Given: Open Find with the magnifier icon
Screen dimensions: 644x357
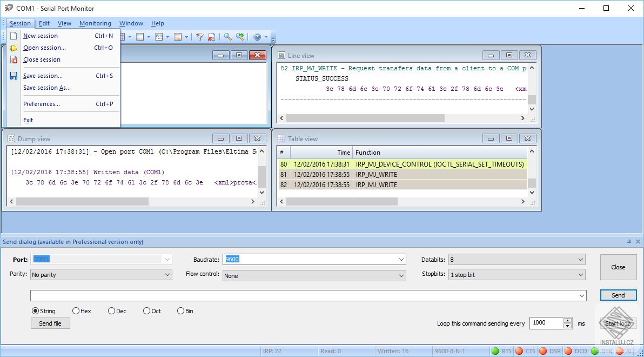Looking at the screenshot, I should (226, 36).
